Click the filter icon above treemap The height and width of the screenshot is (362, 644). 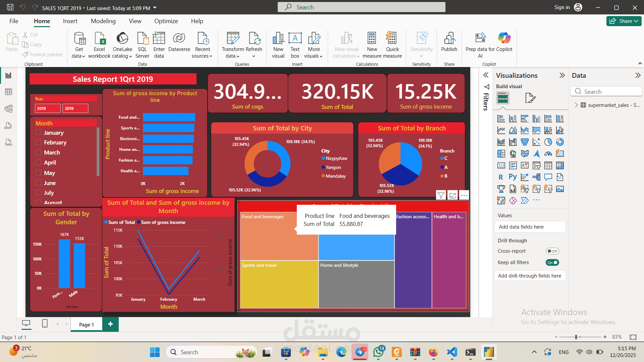pos(441,195)
